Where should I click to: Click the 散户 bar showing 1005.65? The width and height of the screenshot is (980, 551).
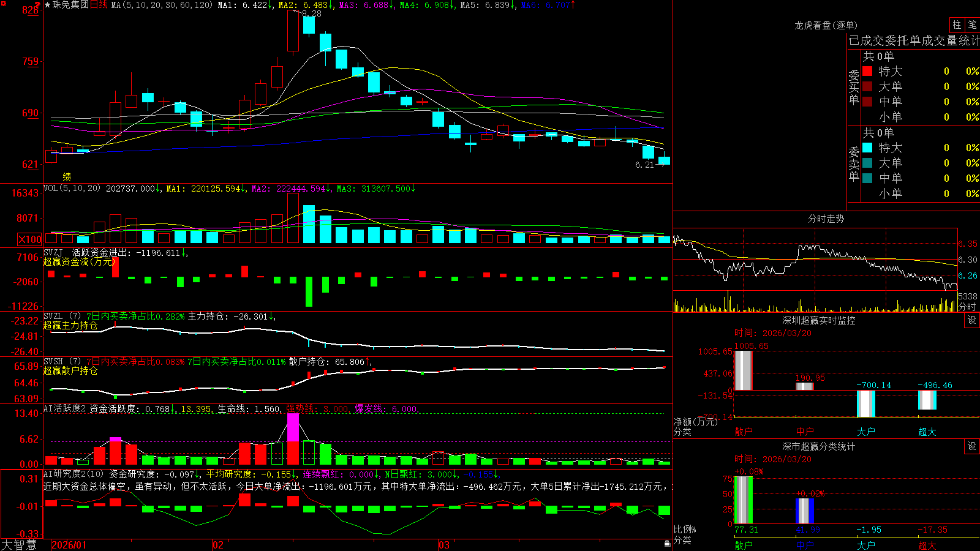tap(744, 370)
